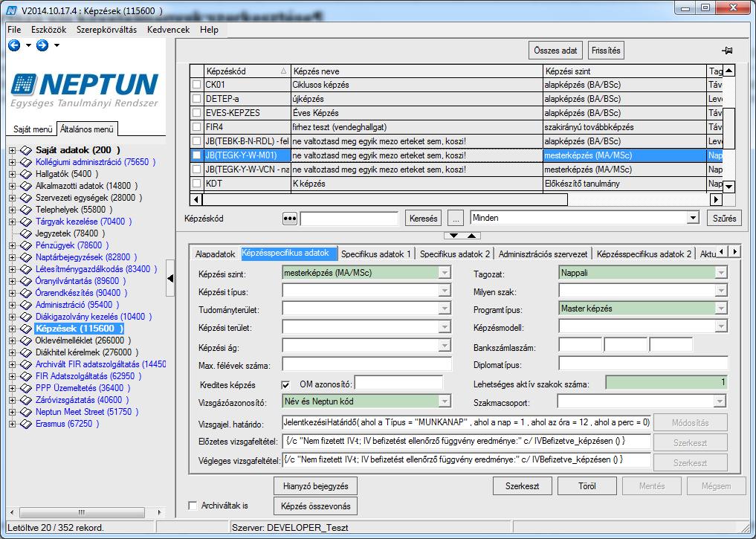The width and height of the screenshot is (756, 539).
Task: Switch to the Alapadatok tab
Action: pos(215,254)
